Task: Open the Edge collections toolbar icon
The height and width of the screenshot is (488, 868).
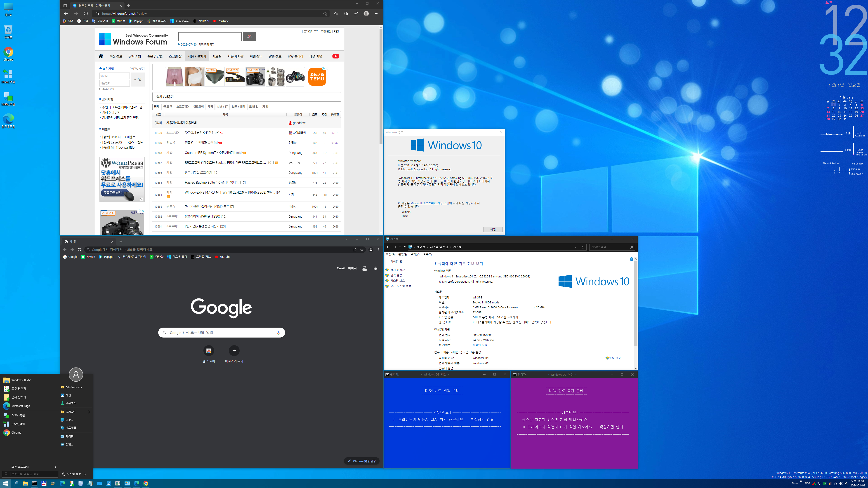Action: (x=346, y=14)
